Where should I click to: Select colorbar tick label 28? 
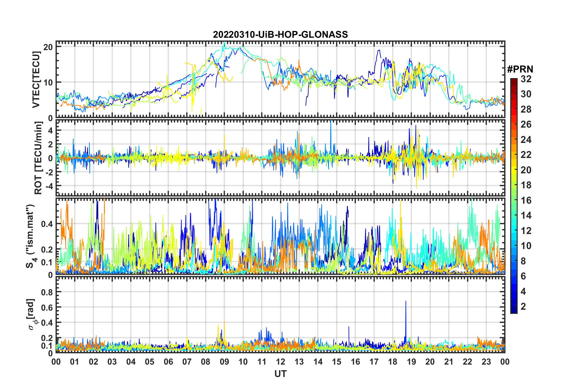[526, 109]
